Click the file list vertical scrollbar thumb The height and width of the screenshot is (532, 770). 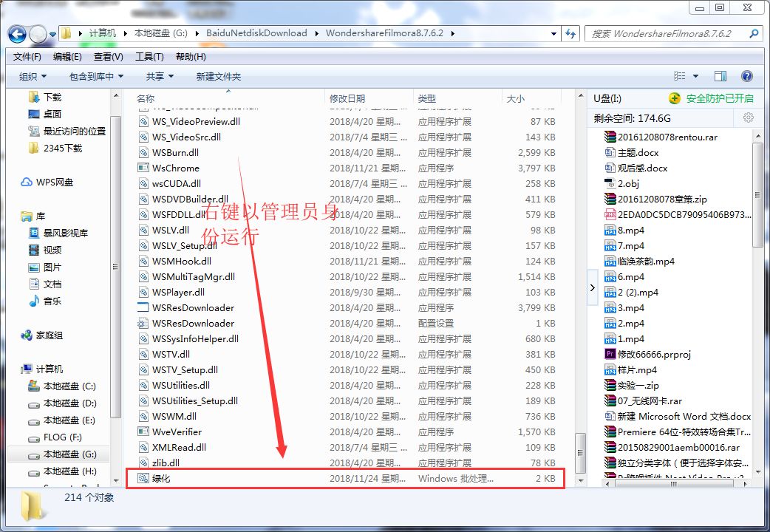[580, 453]
